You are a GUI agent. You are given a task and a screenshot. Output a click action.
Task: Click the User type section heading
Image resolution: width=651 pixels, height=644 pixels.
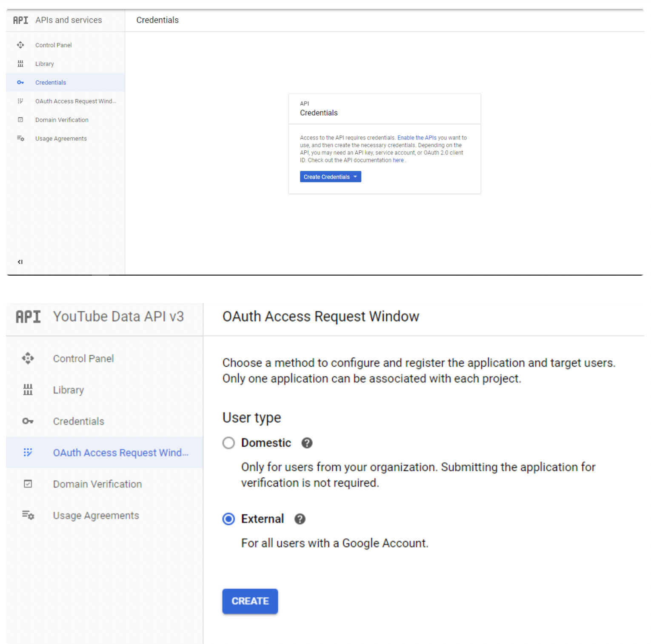(252, 418)
